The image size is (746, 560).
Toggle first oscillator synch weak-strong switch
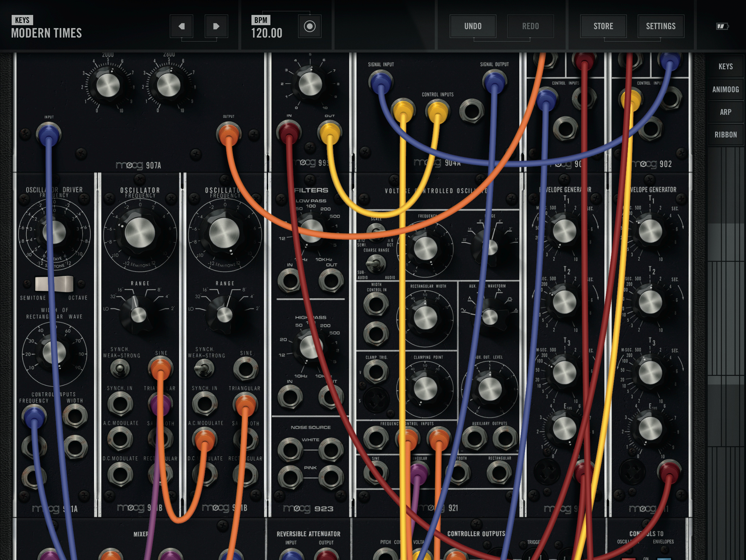(120, 368)
